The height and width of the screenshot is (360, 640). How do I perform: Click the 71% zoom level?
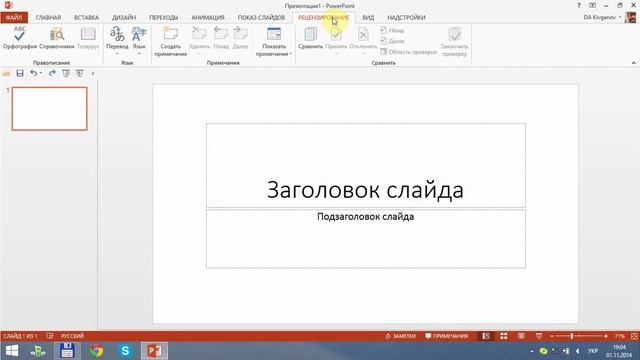[619, 336]
